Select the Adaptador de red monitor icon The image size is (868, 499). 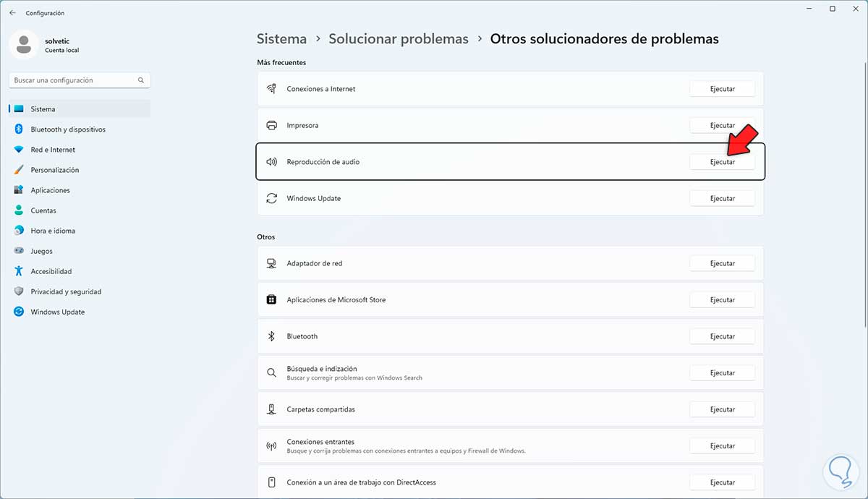point(271,263)
